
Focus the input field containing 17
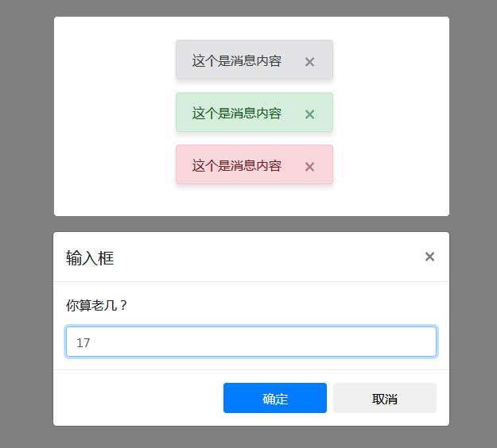click(251, 342)
